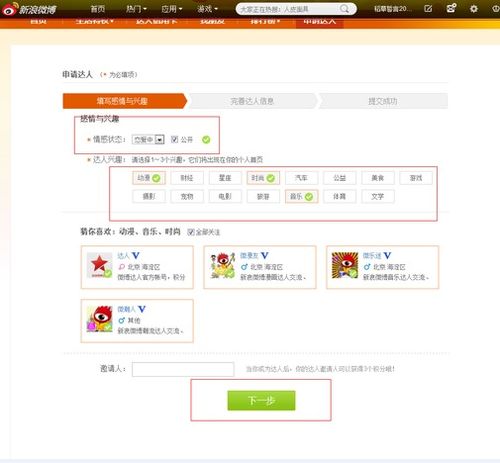Select the 宠物 interest tag
Screen dimensions: 500x463
pyautogui.click(x=187, y=197)
